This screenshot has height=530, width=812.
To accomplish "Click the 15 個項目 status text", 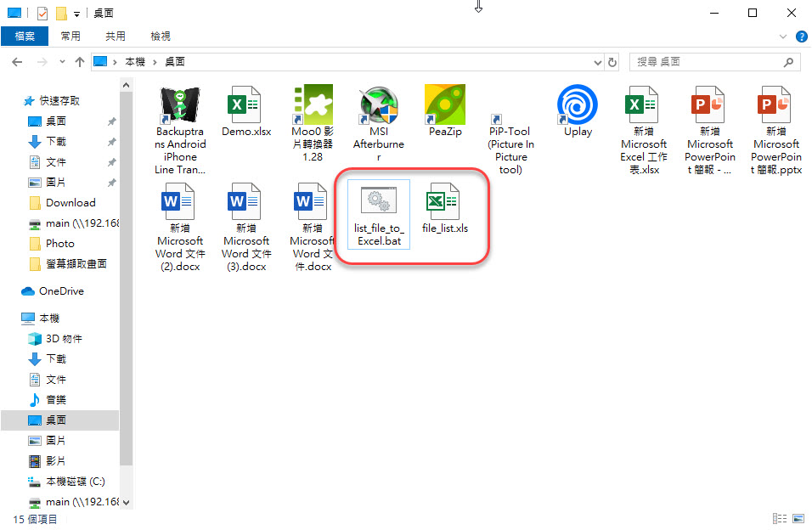I will point(35,519).
